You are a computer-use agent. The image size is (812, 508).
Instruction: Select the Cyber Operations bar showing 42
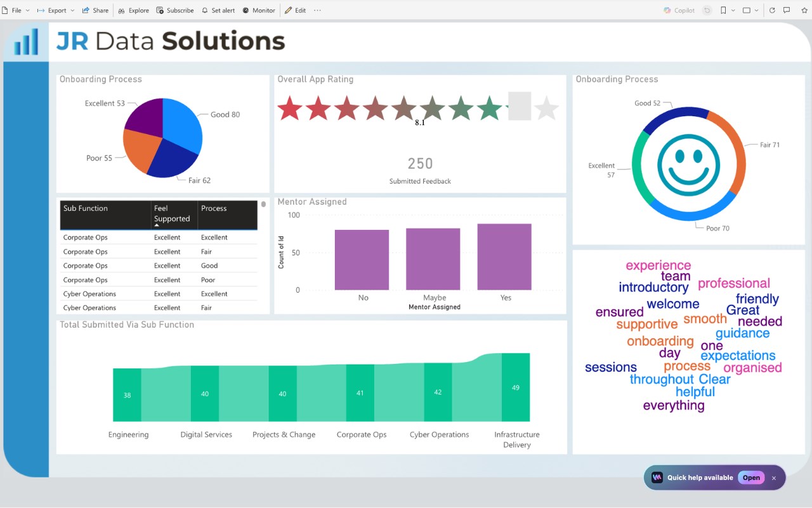coord(438,392)
